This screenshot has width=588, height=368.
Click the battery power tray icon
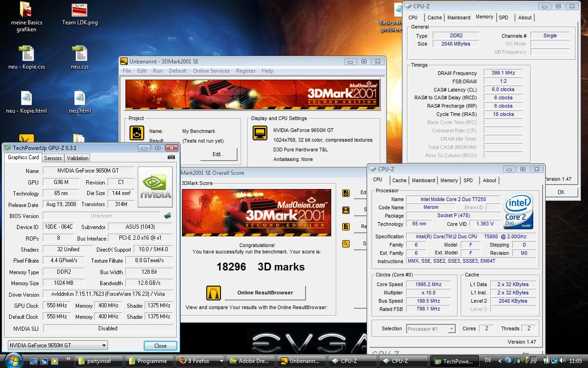546,361
